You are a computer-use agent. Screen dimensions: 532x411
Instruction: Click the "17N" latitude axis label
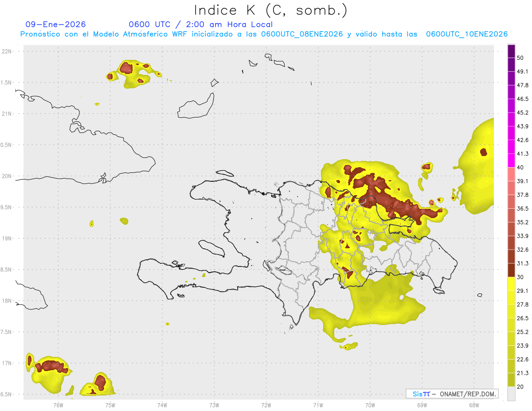7,364
